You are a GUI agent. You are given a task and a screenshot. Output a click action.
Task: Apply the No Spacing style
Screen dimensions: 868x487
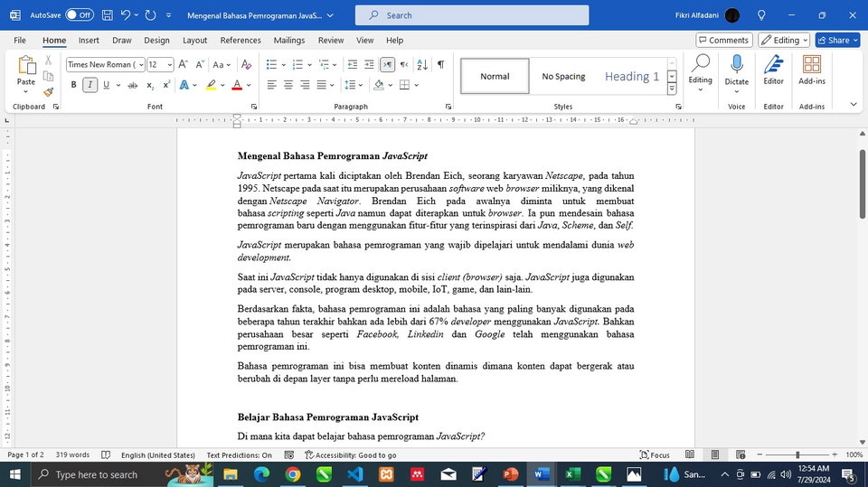[563, 77]
